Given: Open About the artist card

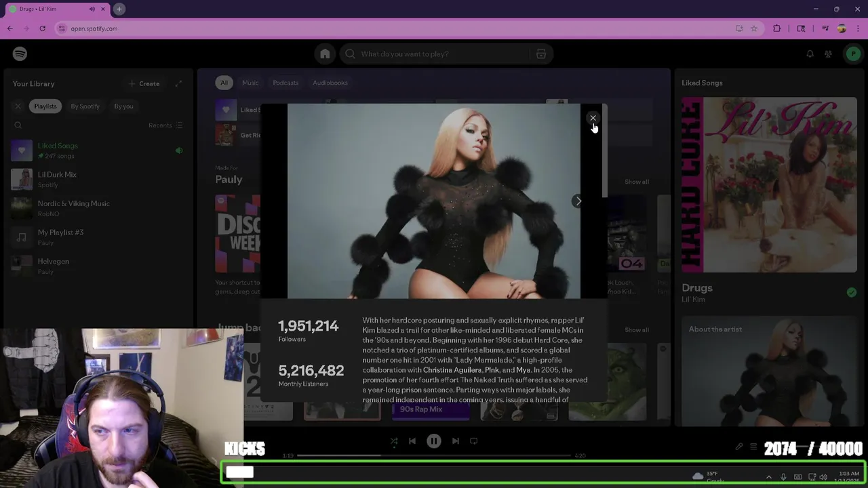Looking at the screenshot, I should click(769, 371).
